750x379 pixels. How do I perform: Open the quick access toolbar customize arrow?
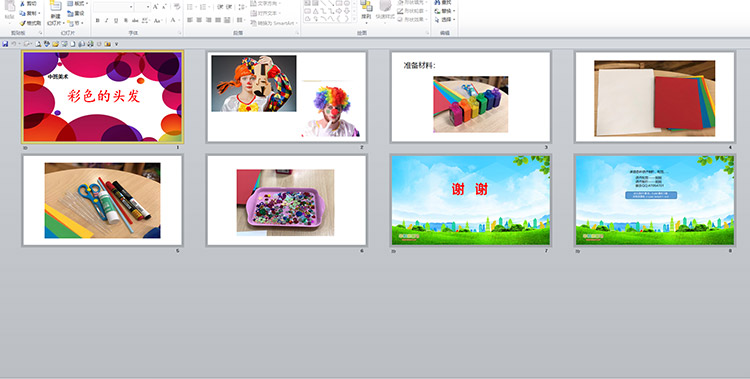pos(116,44)
